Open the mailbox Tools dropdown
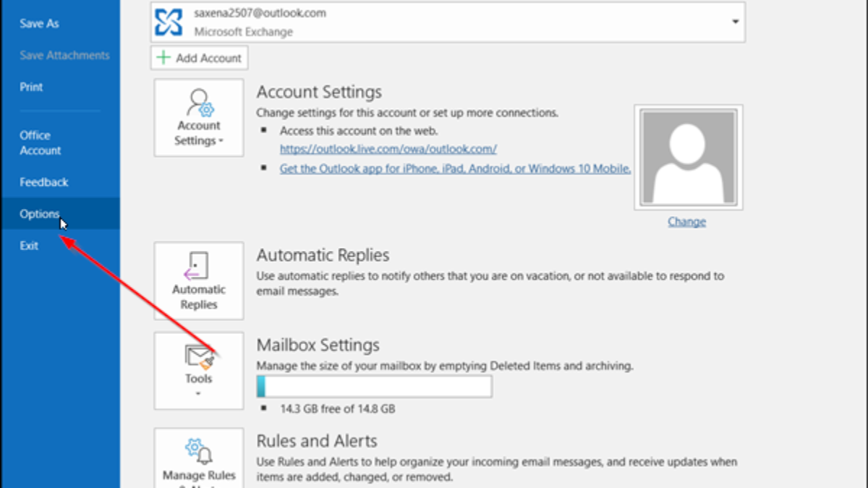868x488 pixels. 199,370
